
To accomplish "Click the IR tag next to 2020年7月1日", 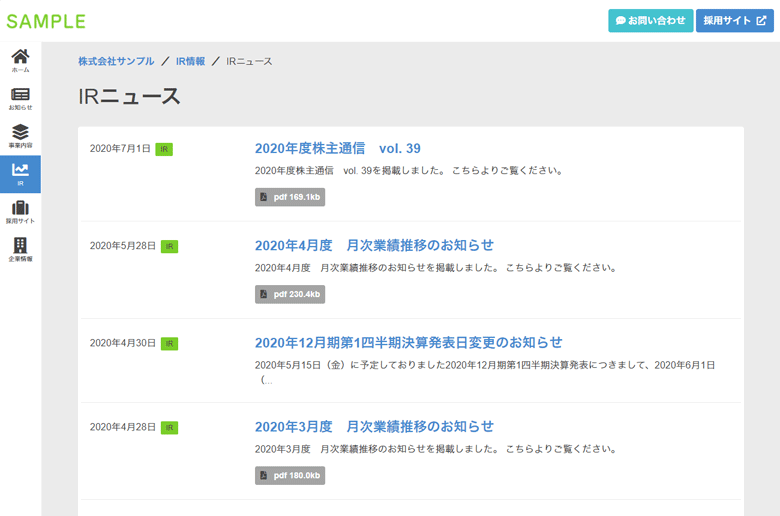I will click(x=164, y=149).
